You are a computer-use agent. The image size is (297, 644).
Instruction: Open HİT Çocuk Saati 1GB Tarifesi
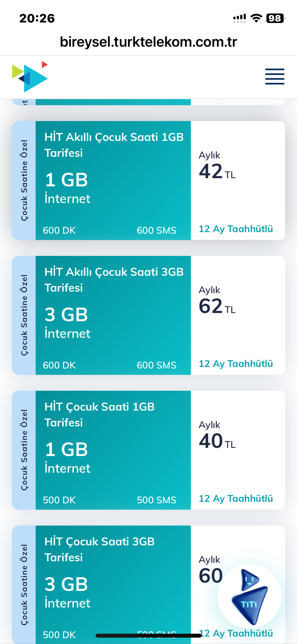click(x=100, y=415)
